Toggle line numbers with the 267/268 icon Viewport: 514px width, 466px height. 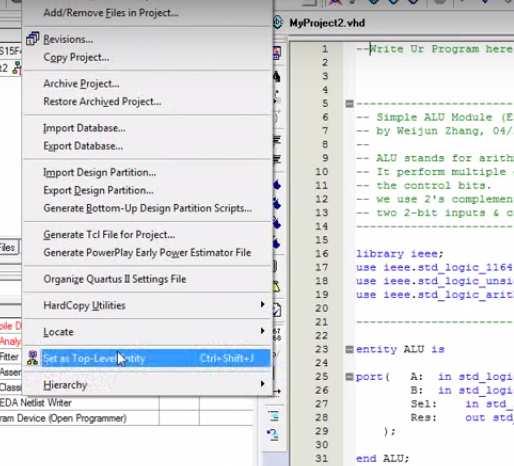pyautogui.click(x=277, y=334)
